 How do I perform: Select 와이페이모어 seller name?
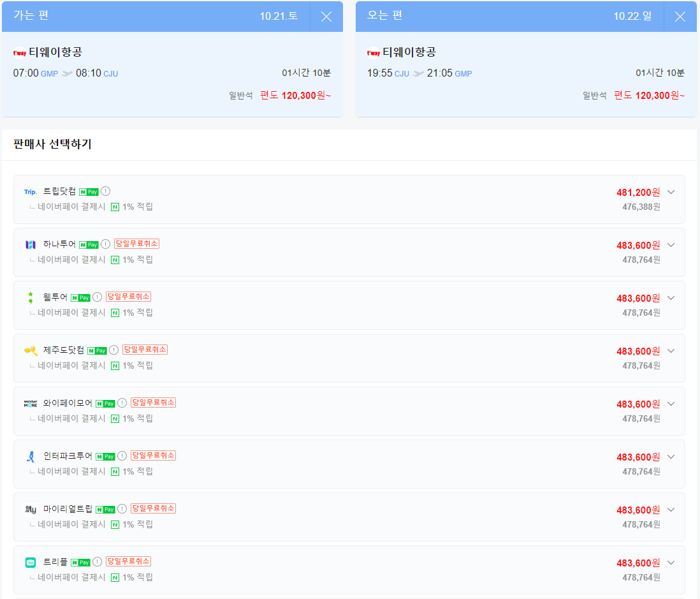point(68,403)
